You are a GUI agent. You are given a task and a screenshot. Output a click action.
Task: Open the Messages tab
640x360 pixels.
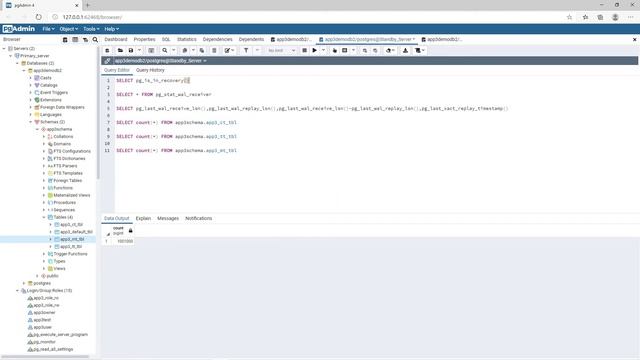(x=168, y=218)
